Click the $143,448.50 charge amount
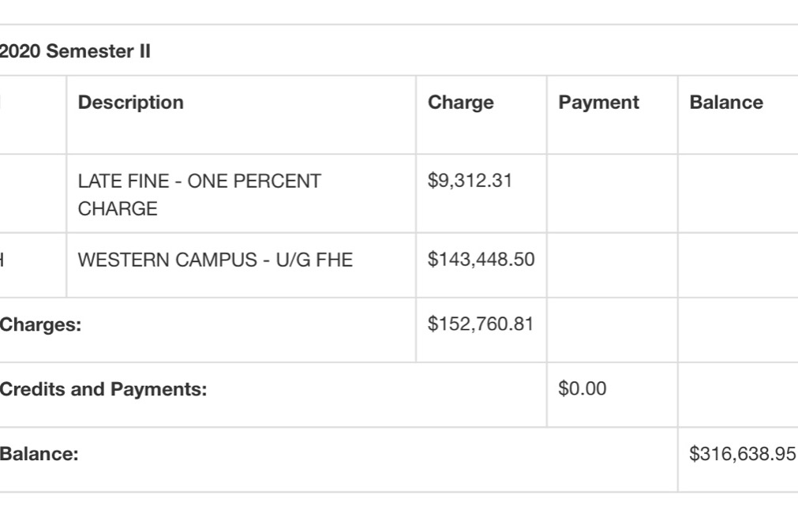The width and height of the screenshot is (798, 532). tap(481, 260)
